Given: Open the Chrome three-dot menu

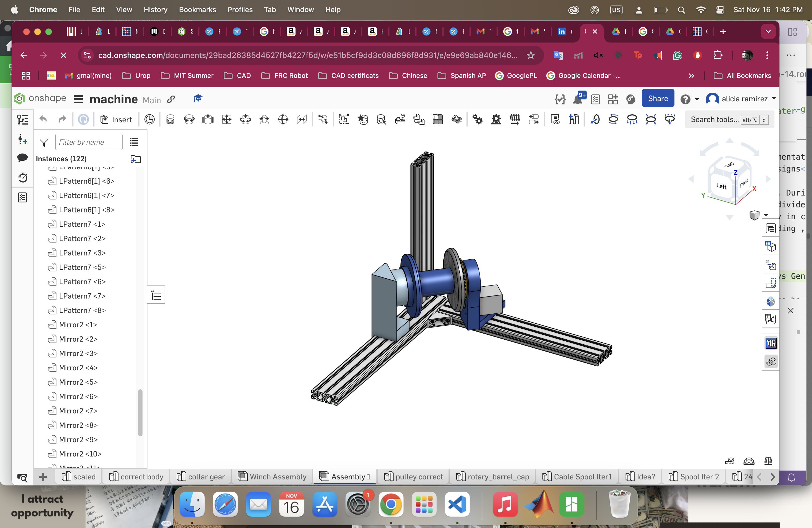Looking at the screenshot, I should point(767,55).
